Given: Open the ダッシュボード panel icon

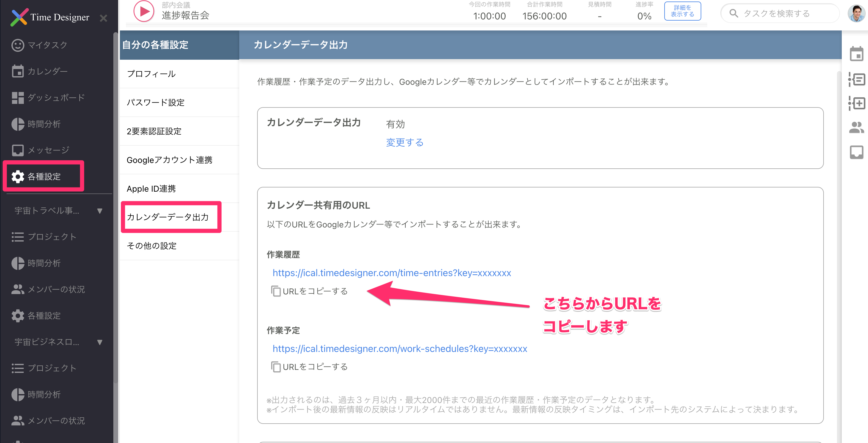Looking at the screenshot, I should point(18,97).
